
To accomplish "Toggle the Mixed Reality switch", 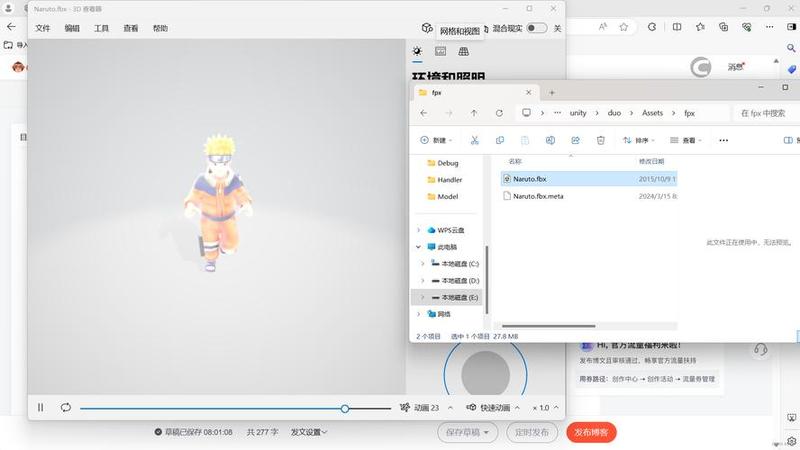I will click(x=536, y=28).
